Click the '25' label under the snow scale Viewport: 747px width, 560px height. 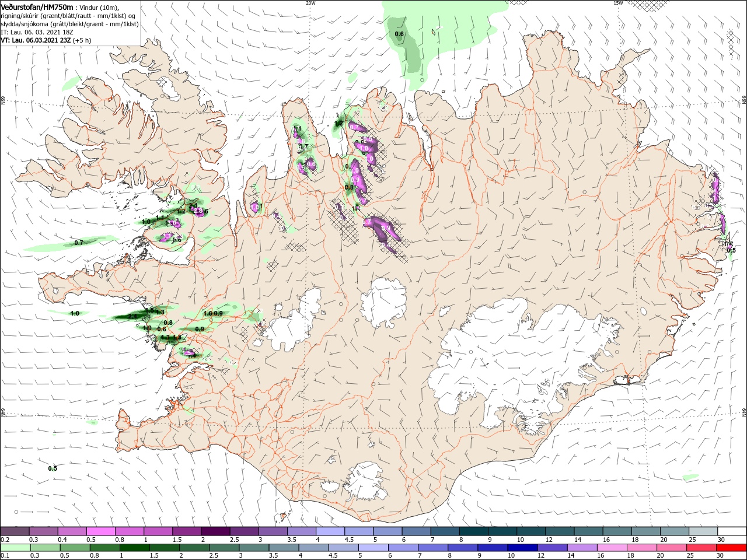point(693,540)
